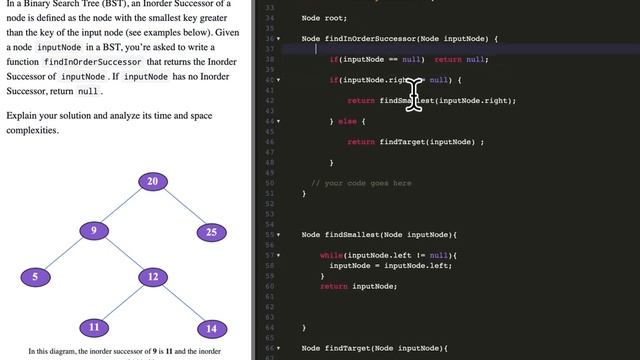
Task: Click tree node 11 in the diagram
Action: click(x=94, y=327)
